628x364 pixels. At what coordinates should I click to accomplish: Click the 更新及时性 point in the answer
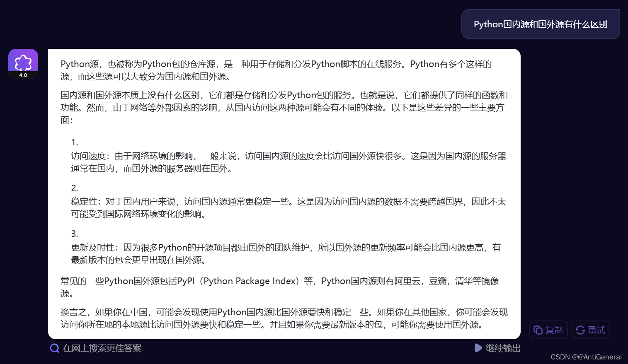pos(286,253)
